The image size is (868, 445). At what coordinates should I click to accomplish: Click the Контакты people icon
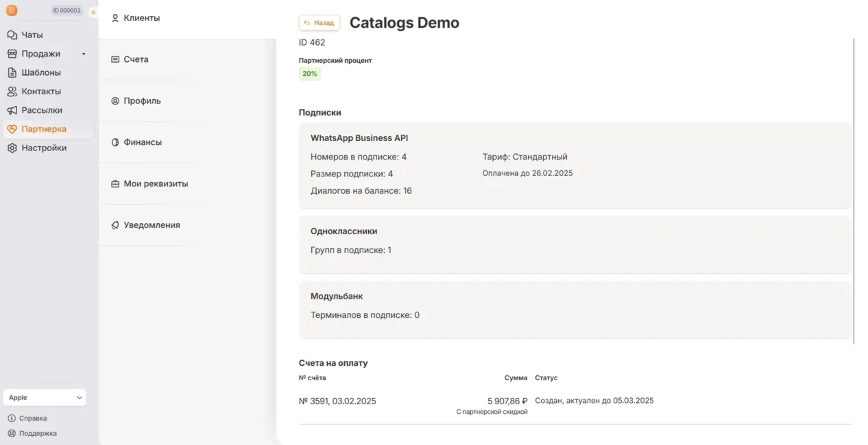(12, 92)
